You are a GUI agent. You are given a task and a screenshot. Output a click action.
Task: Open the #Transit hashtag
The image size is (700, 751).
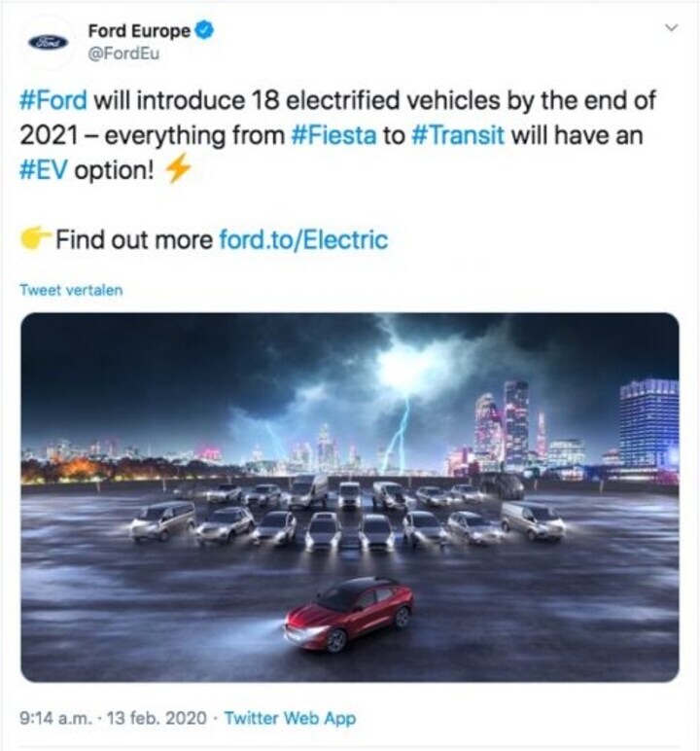tap(458, 135)
